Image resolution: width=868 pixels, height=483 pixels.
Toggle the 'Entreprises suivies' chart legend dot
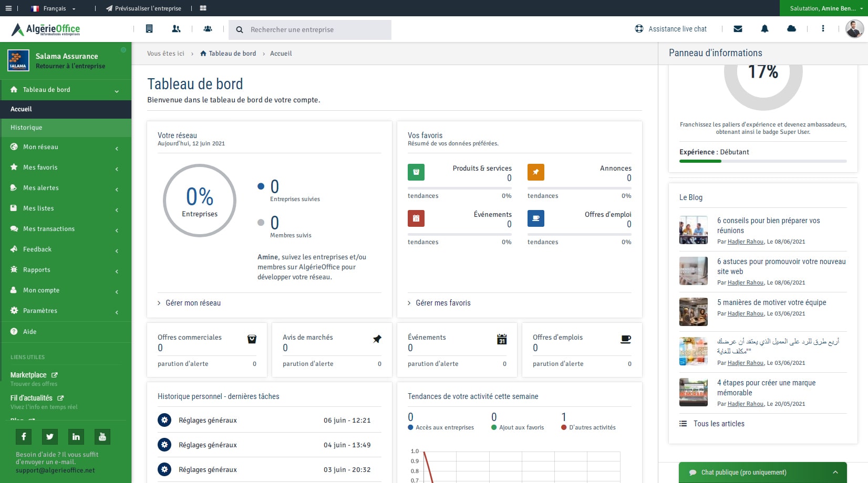(261, 186)
